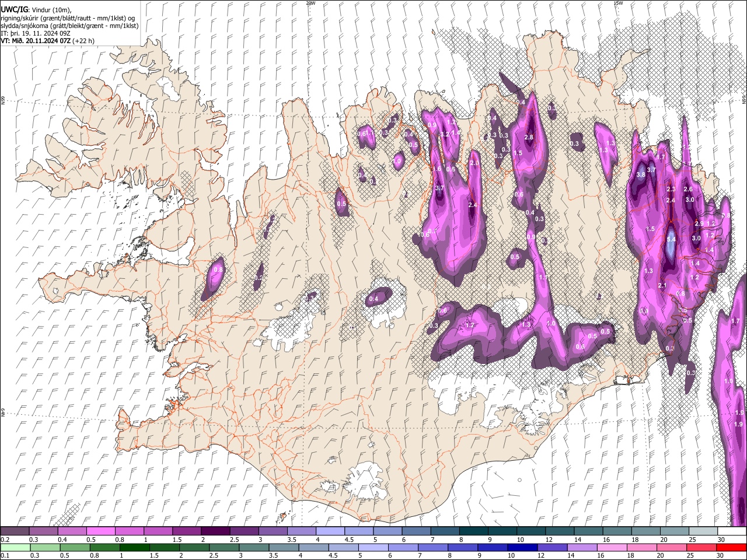Viewport: 747px width, 560px height.
Task: Click the 3.8 snowfall value label
Action: (641, 174)
